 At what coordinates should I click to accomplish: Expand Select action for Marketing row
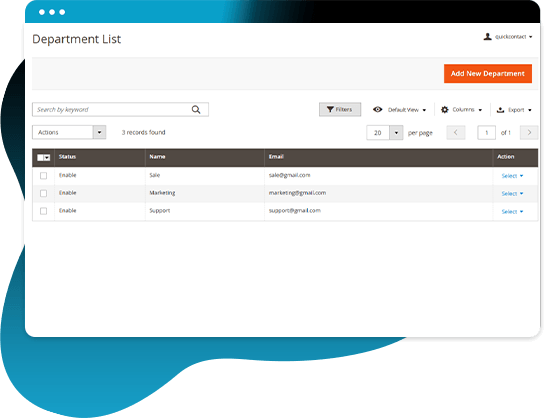tap(512, 194)
